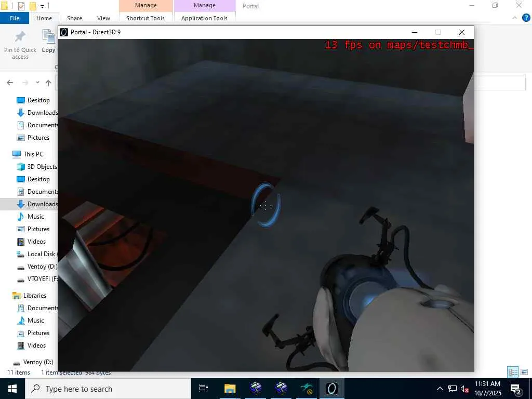Screen dimensions: 532x399
Task: Switch Explorer to Details view icon
Action: pos(513,372)
